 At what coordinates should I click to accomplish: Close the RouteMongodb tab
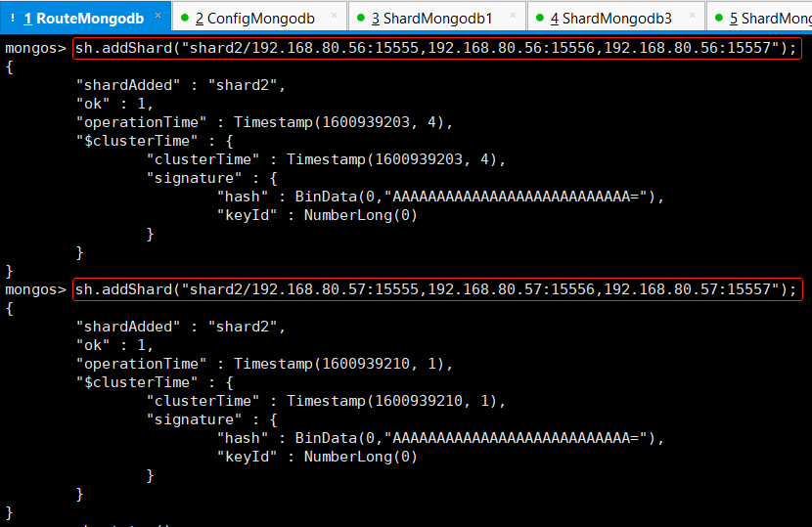click(158, 16)
